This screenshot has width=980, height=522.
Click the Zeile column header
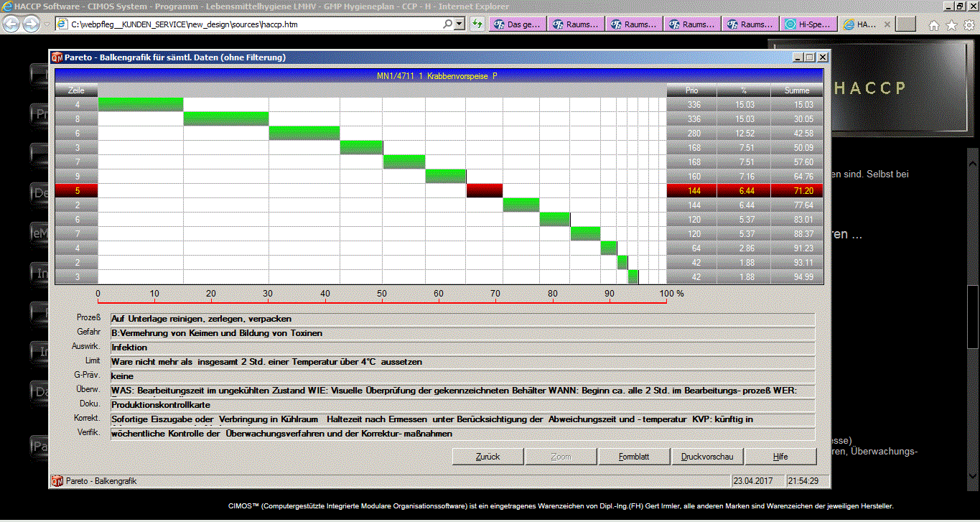[x=76, y=90]
